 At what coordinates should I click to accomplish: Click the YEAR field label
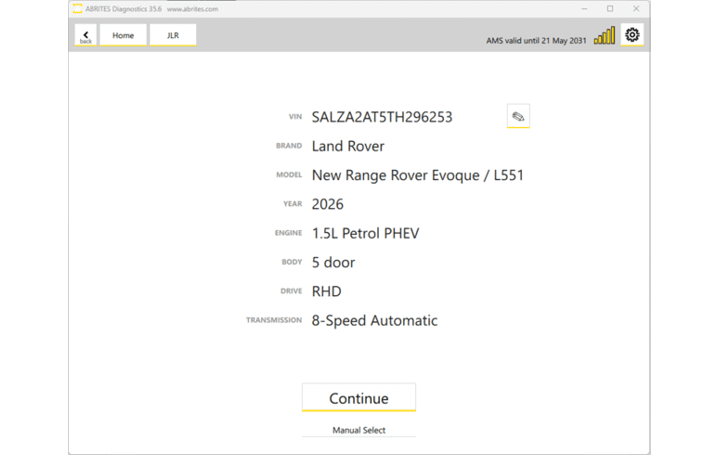[x=293, y=204]
